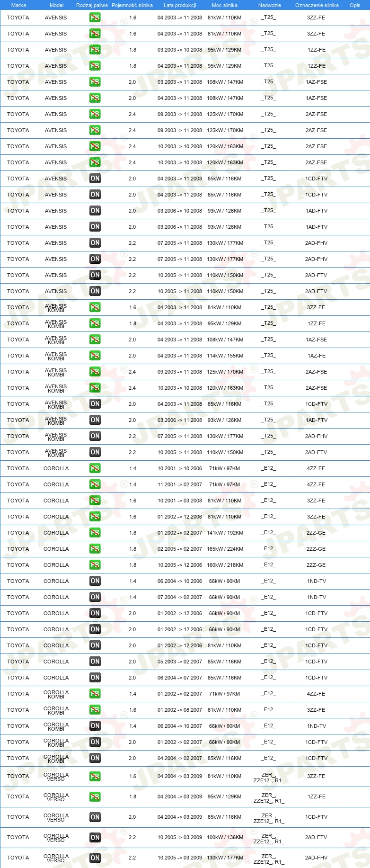Screen dimensions: 370x868
Task: Click diesel ON icon for Corolla Kombi 2.0 85kW row
Action: tap(95, 758)
